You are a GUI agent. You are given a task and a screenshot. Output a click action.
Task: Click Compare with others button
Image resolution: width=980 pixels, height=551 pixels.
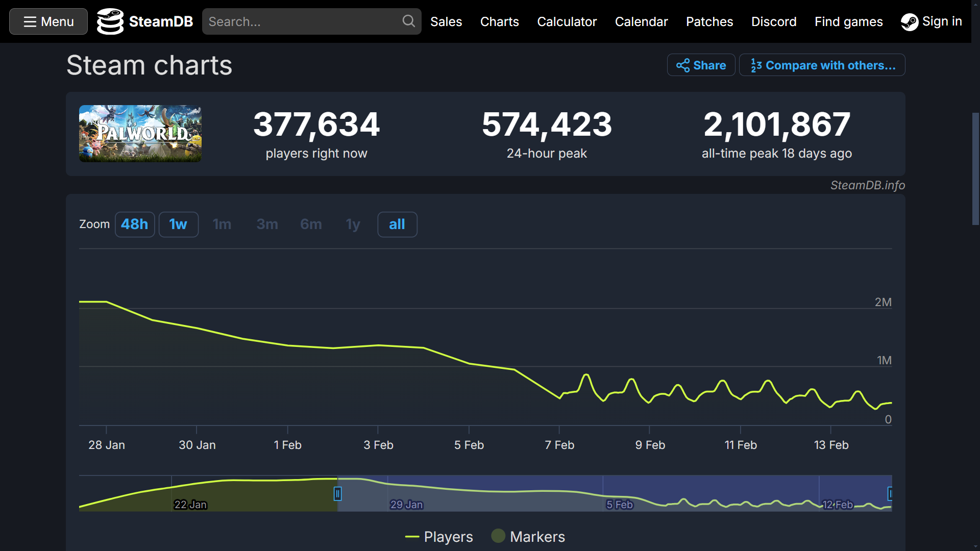[822, 65]
